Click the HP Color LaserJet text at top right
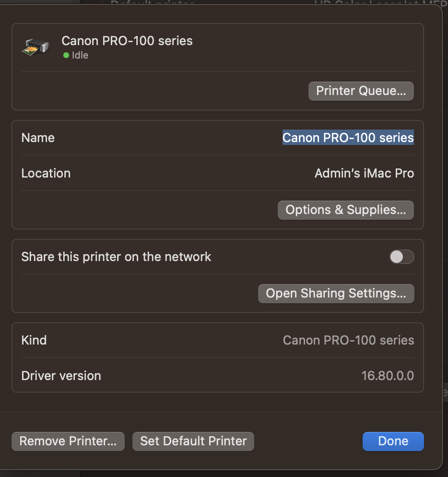Image resolution: width=448 pixels, height=477 pixels. pos(379,4)
